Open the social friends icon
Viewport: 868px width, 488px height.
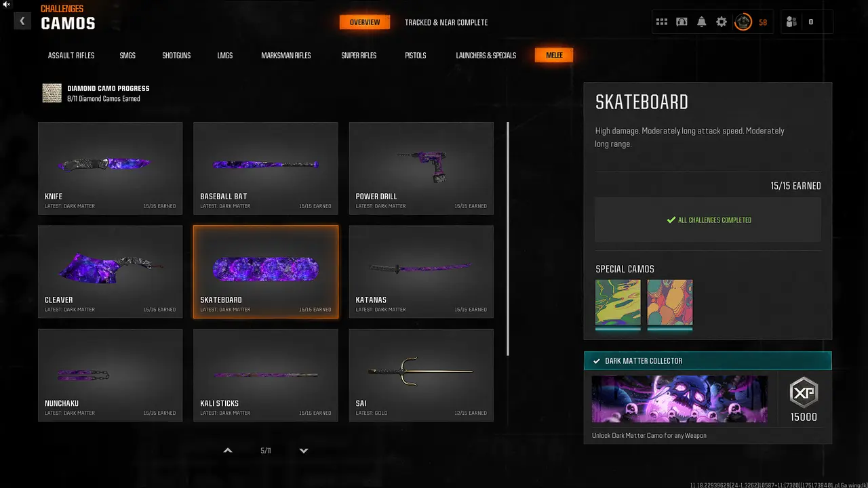coord(791,22)
